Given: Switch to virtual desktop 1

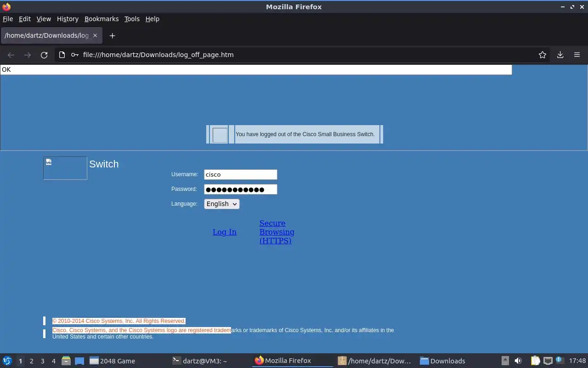Looking at the screenshot, I should [20, 361].
